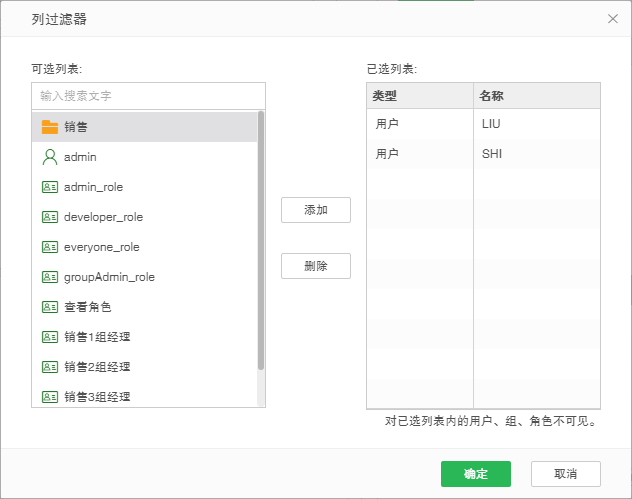Choose 销售2组经理 role
The image size is (632, 499).
pyautogui.click(x=144, y=367)
